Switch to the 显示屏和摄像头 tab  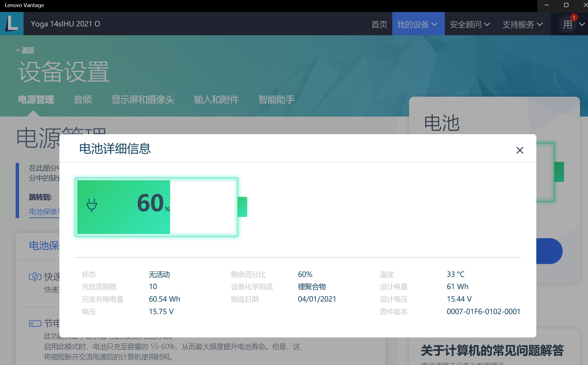pos(143,100)
